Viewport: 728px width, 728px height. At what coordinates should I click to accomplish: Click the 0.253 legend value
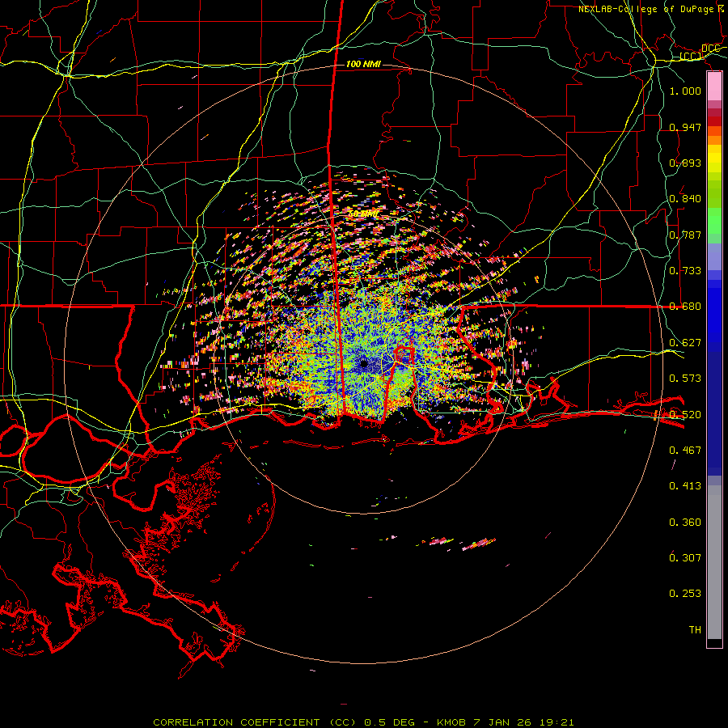click(685, 594)
